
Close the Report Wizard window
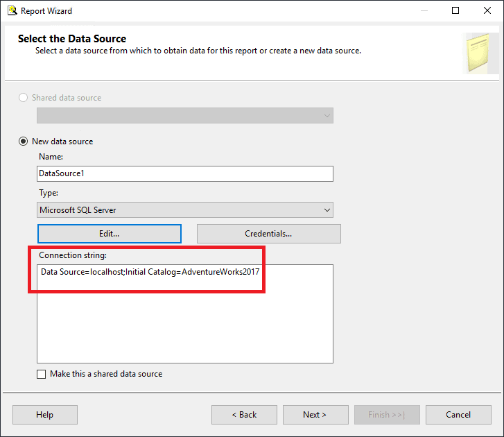coord(487,10)
